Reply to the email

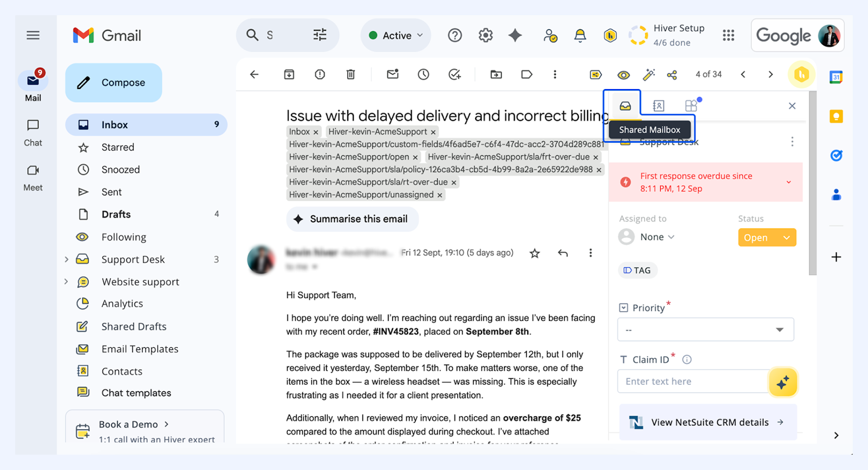563,253
